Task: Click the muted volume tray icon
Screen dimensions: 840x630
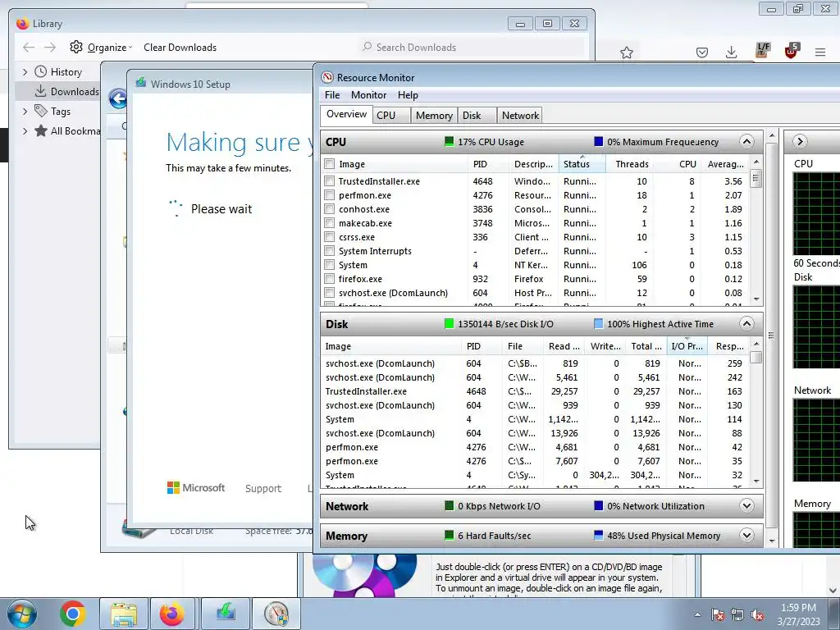Action: (x=757, y=614)
